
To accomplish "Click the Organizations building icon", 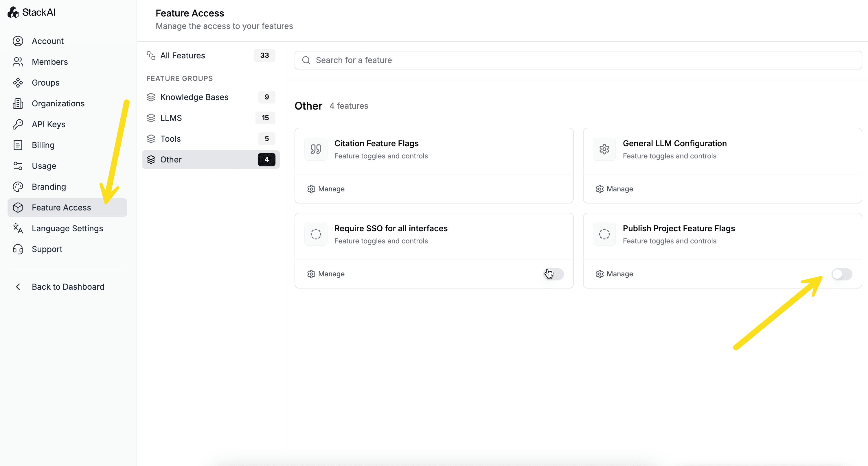I will click(x=18, y=104).
